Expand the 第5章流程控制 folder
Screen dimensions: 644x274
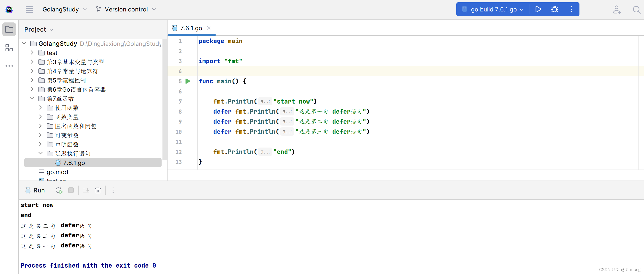coord(32,80)
